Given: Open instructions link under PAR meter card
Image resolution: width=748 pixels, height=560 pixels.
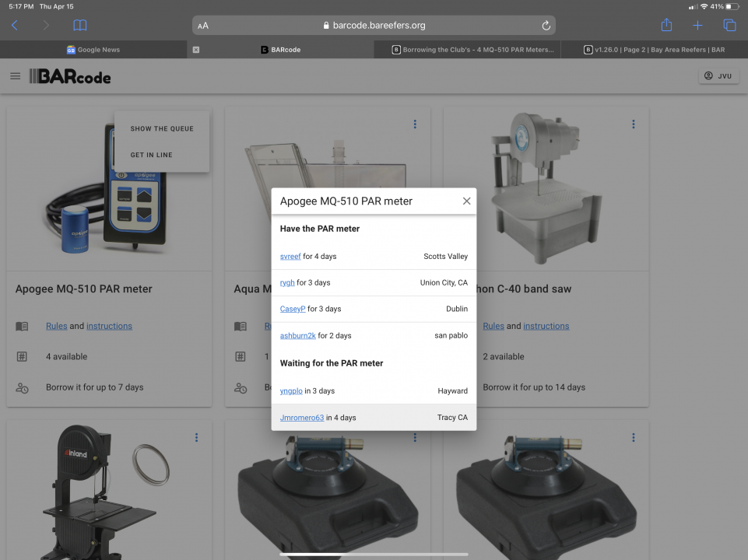Looking at the screenshot, I should (x=109, y=327).
